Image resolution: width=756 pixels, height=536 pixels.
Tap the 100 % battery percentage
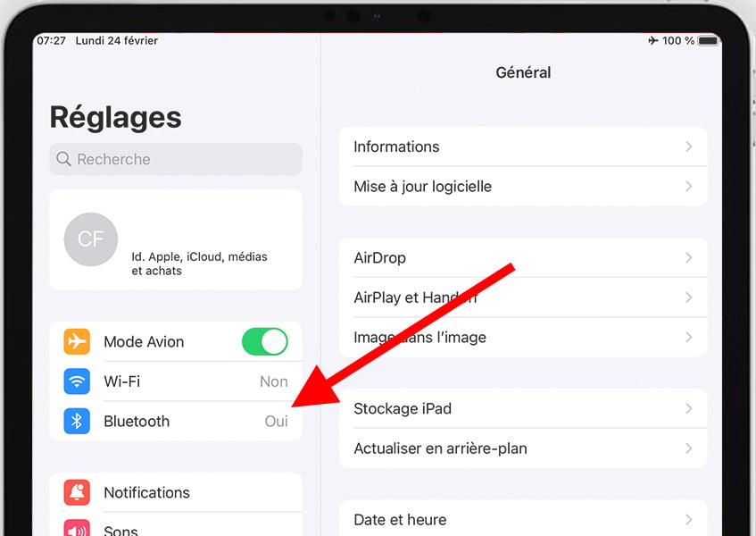678,40
